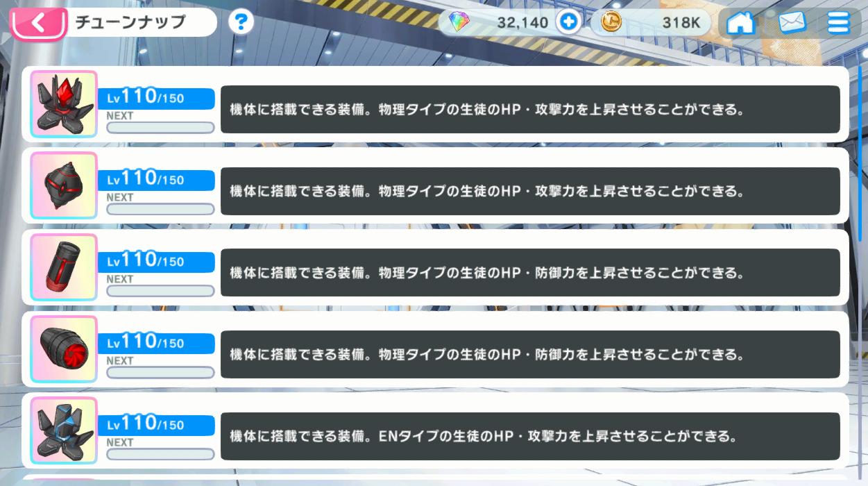This screenshot has width=868, height=486.
Task: Open the three-line hamburger menu
Action: pyautogui.click(x=839, y=23)
